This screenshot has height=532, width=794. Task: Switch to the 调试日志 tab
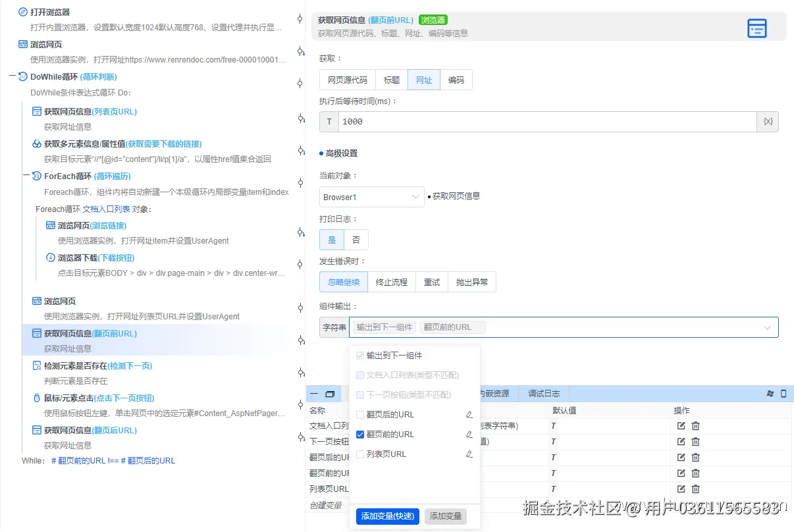click(544, 394)
